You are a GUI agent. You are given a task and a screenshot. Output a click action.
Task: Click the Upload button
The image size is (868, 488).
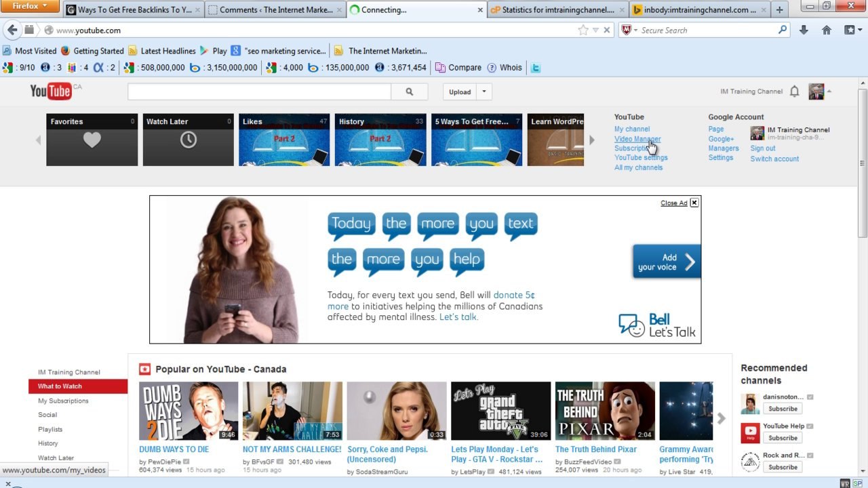pos(460,91)
